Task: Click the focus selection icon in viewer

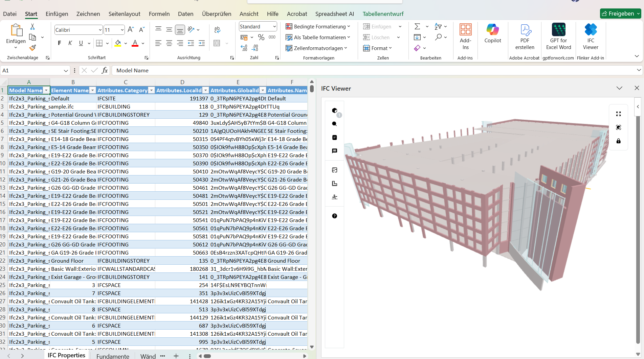Action: click(x=618, y=127)
